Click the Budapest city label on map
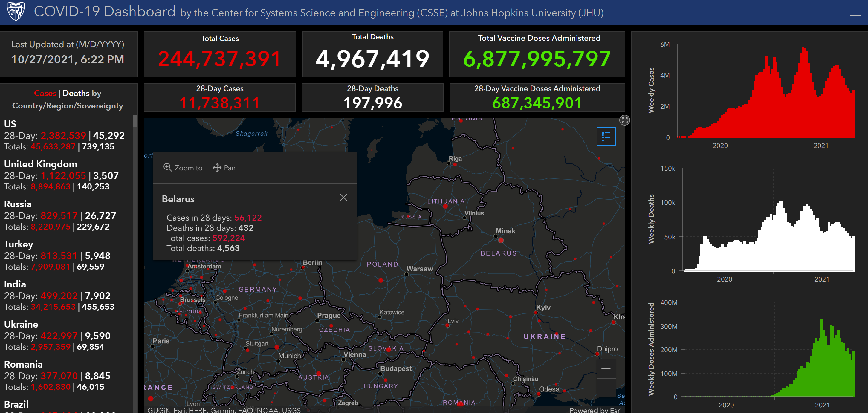Screen dimensions: 868x413 (396, 368)
